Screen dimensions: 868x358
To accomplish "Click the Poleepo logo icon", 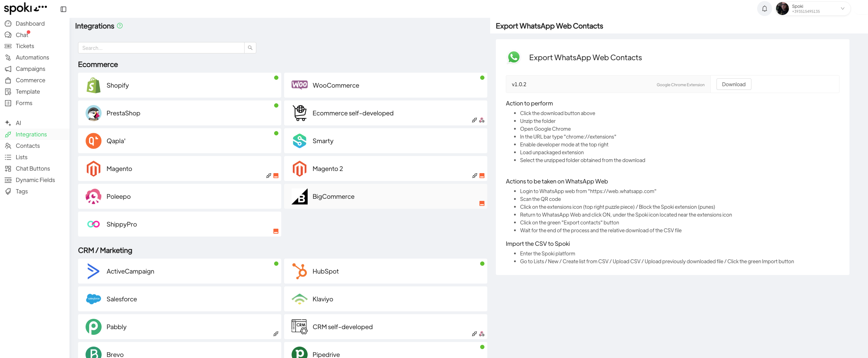I will click(x=93, y=197).
